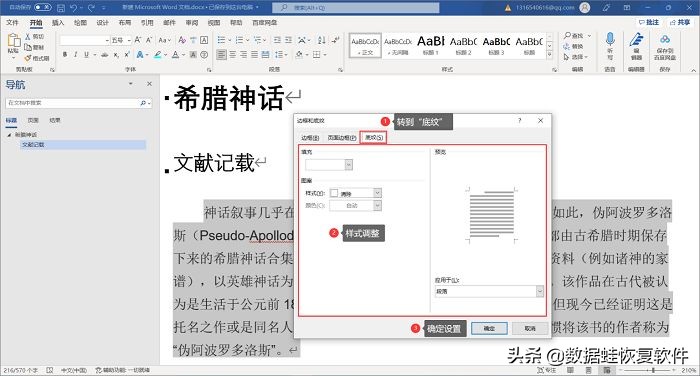Click the Clear Formatting icon
The width and height of the screenshot is (700, 376).
tap(182, 40)
